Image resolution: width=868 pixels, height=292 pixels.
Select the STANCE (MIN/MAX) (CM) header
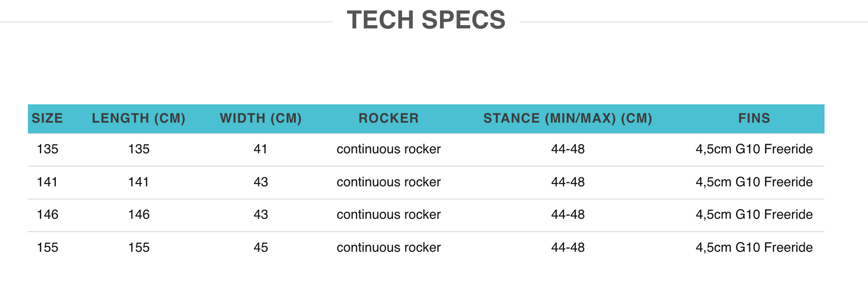click(x=568, y=118)
